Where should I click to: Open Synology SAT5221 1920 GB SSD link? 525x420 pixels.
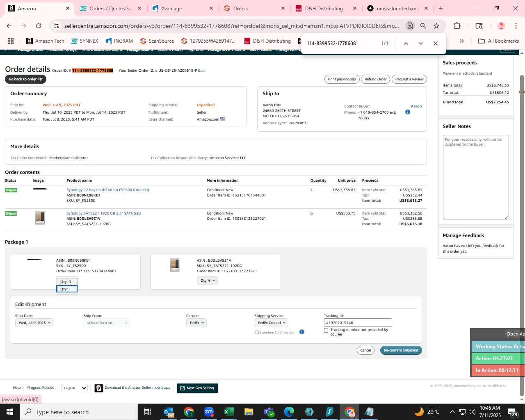coord(103,213)
